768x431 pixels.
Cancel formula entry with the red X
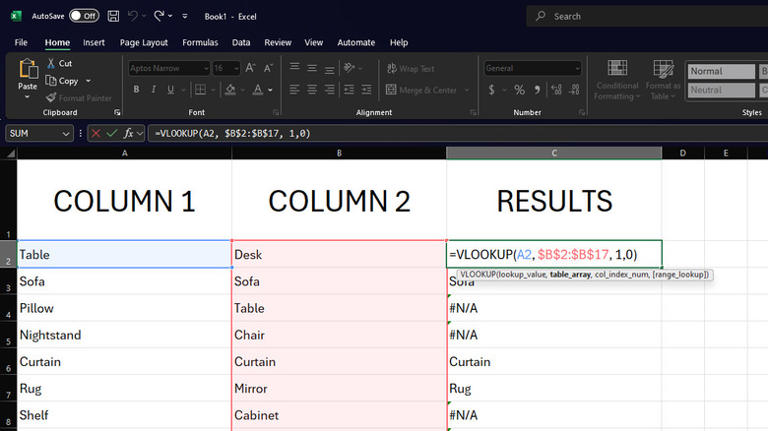click(96, 133)
